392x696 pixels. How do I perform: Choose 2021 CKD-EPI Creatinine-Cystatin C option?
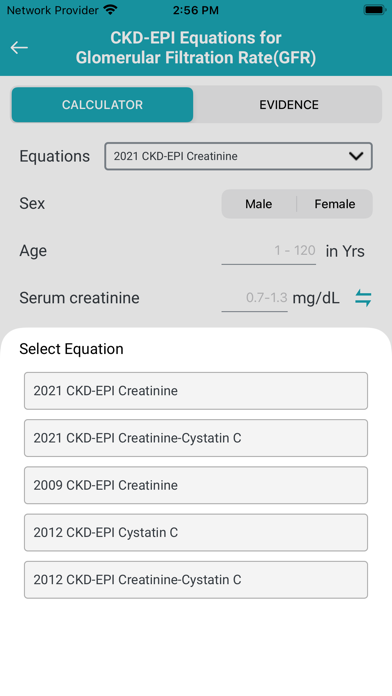tap(196, 438)
